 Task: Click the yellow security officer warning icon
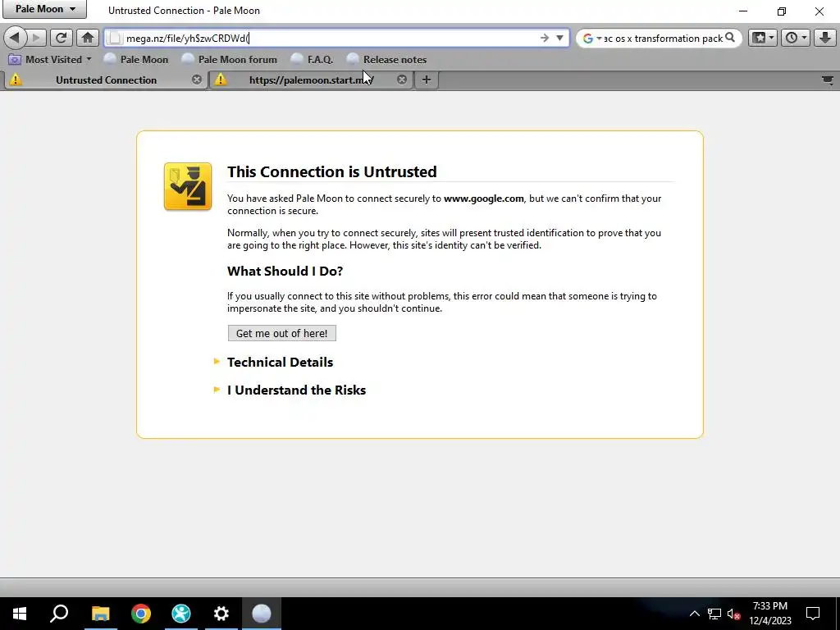188,186
